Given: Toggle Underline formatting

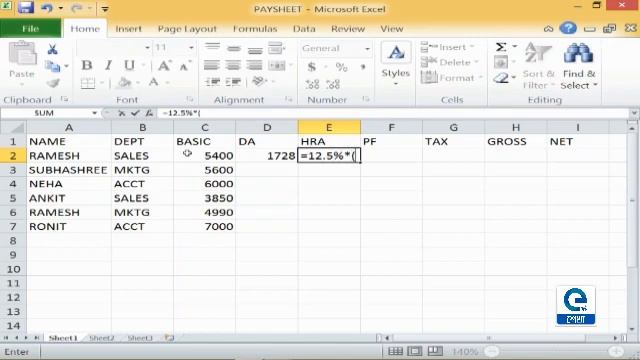Looking at the screenshot, I should pos(129,65).
